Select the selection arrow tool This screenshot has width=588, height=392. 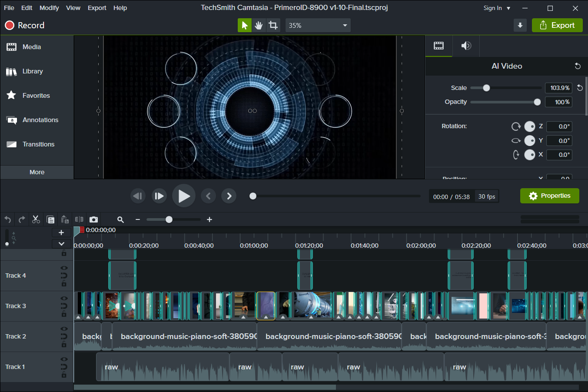(x=244, y=25)
